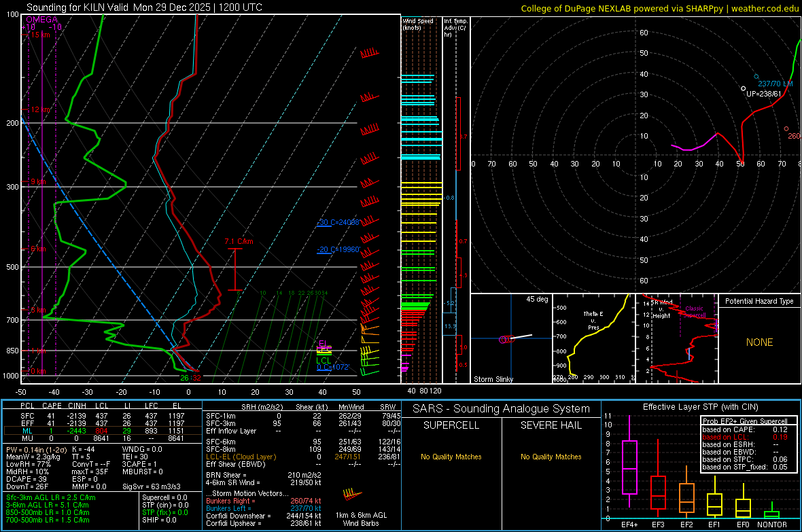Click the Sfc-3km AGL LR = 2.5 C/km line
Viewport: 802px width, 532px height.
coord(51,497)
